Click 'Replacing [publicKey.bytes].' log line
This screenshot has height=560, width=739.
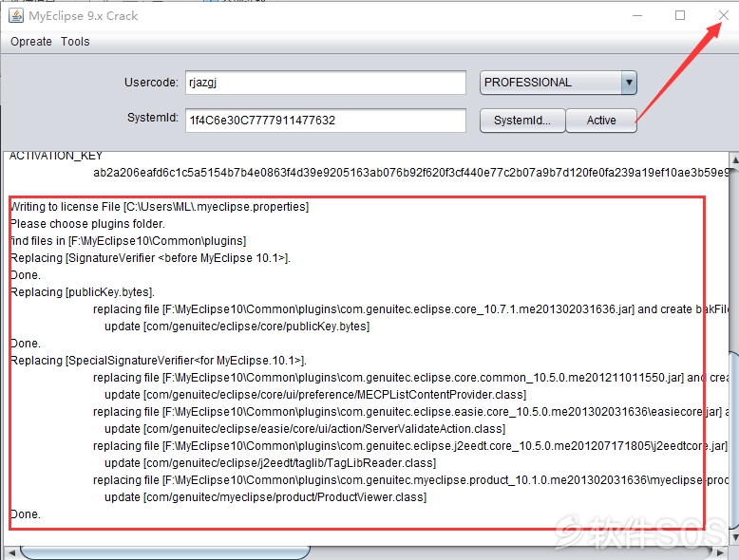pos(83,292)
